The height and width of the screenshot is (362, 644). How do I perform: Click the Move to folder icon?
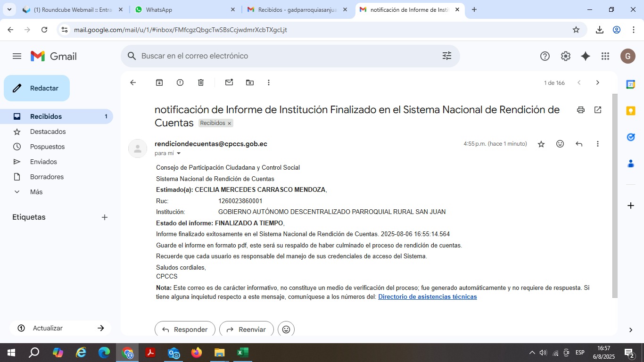(250, 82)
